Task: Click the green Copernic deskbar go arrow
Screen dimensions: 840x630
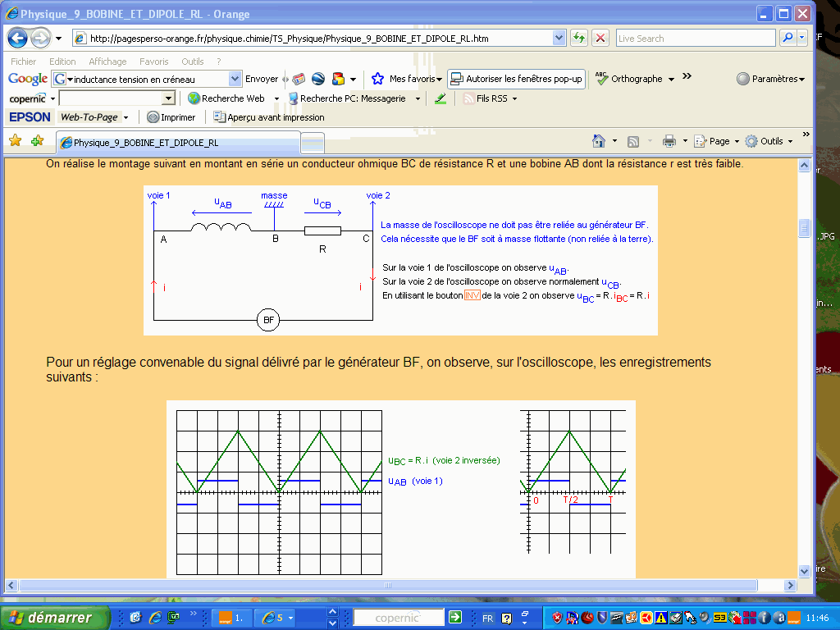Action: pos(454,617)
